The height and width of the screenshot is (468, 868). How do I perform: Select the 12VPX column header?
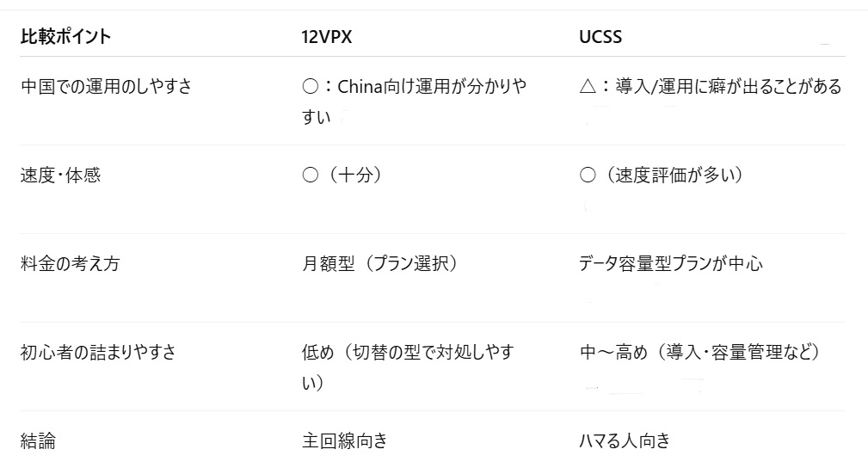coord(326,37)
